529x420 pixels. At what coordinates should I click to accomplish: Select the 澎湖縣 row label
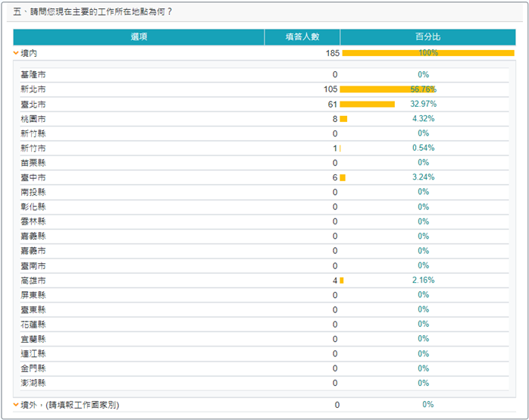tap(33, 383)
